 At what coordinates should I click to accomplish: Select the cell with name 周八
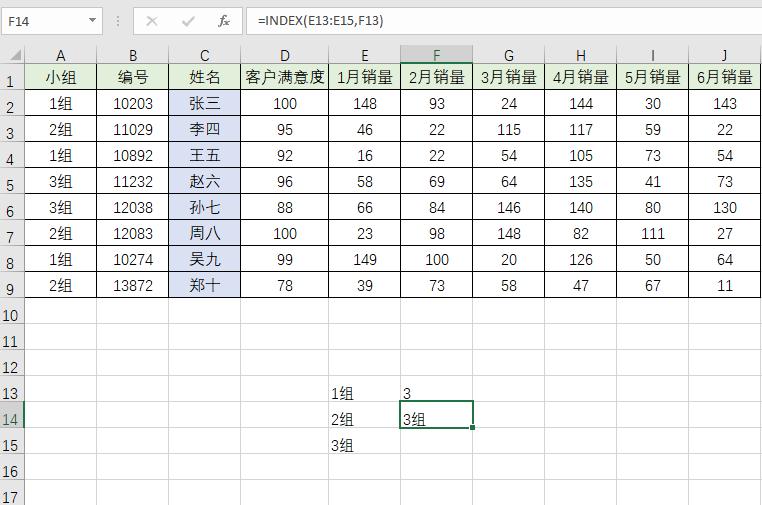tap(205, 233)
